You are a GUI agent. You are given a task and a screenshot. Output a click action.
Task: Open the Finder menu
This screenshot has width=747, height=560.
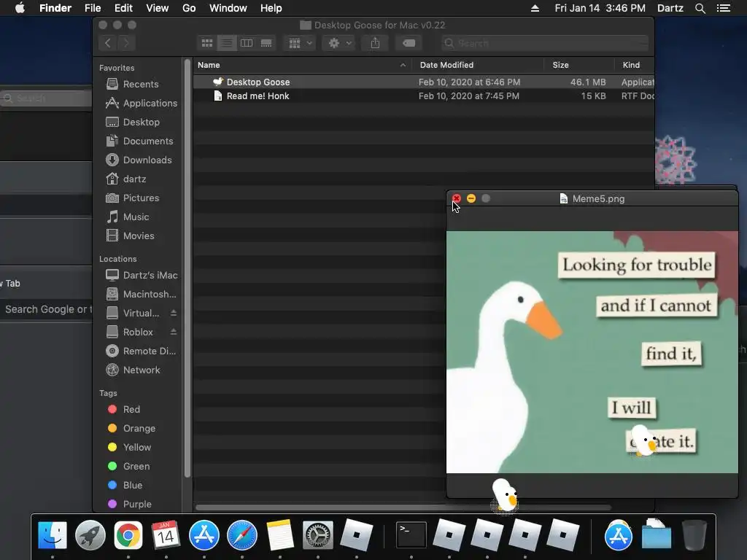(55, 8)
